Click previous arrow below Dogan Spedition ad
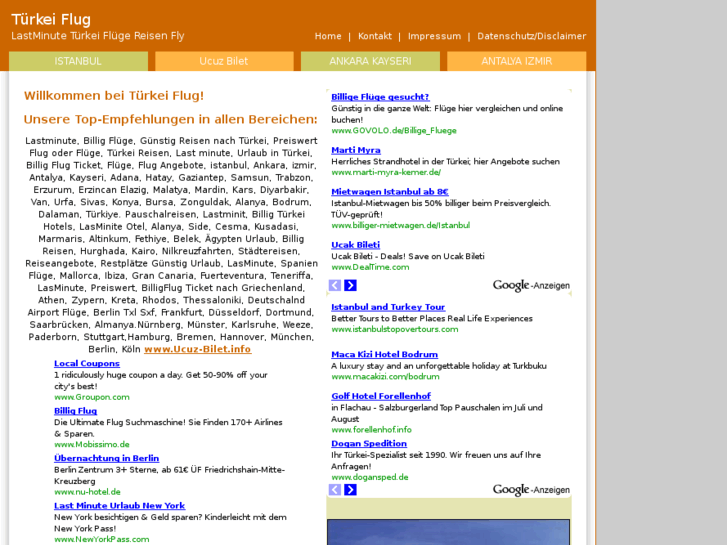 pyautogui.click(x=335, y=489)
